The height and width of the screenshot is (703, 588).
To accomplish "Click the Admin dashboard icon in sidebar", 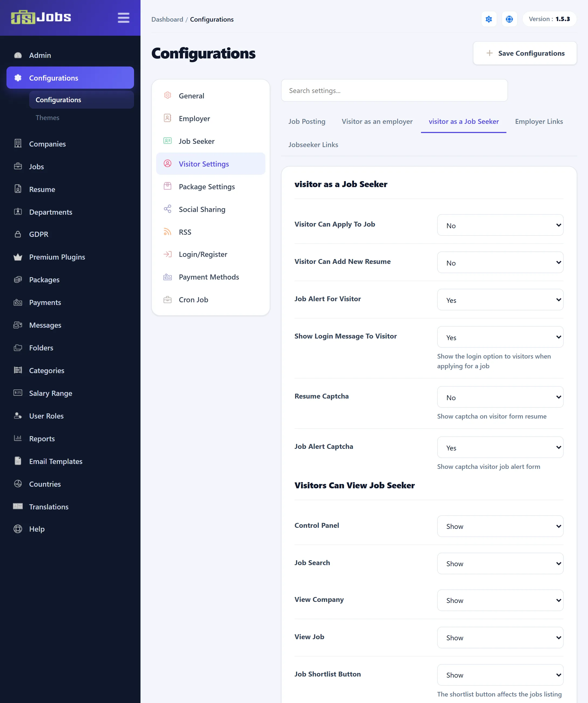I will (18, 55).
